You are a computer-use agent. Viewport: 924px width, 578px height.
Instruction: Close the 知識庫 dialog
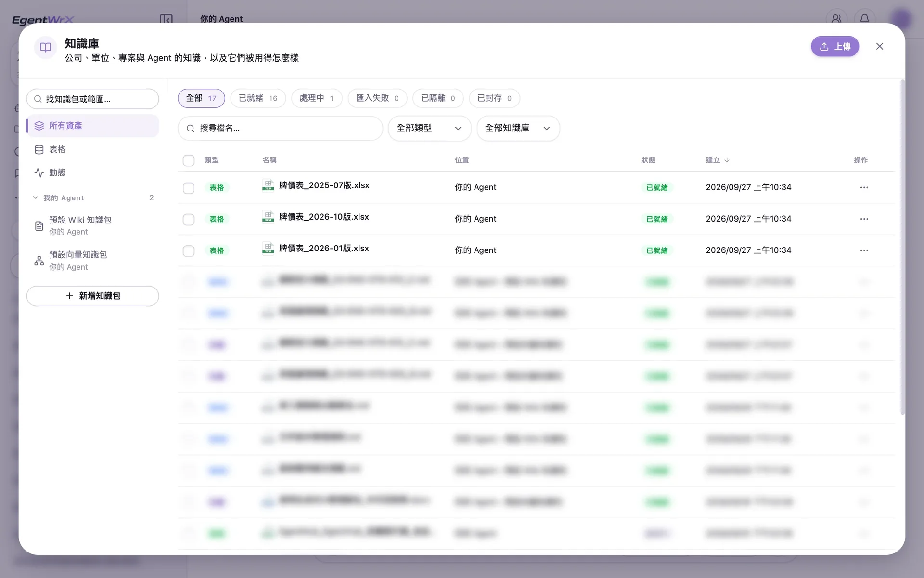click(879, 47)
